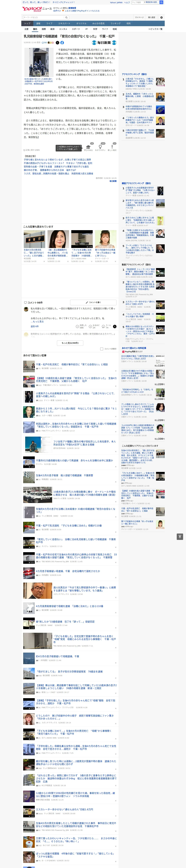Select the ライブ tab

point(49,23)
